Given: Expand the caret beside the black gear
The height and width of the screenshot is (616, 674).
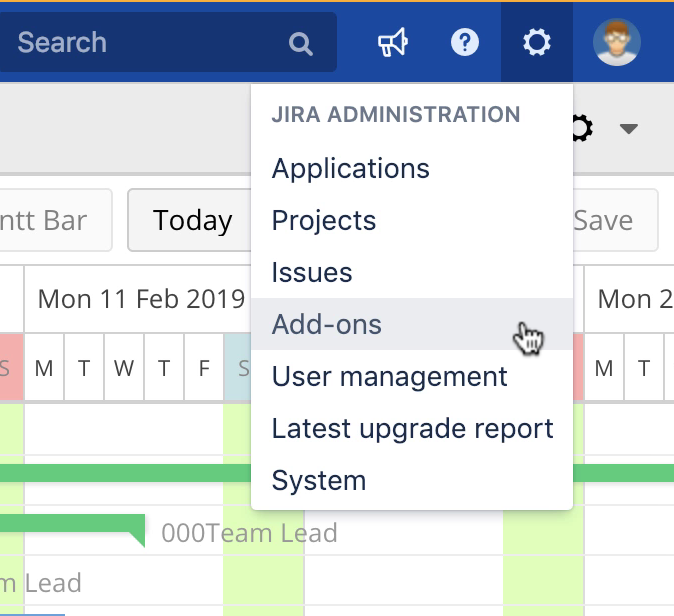Looking at the screenshot, I should (x=628, y=129).
